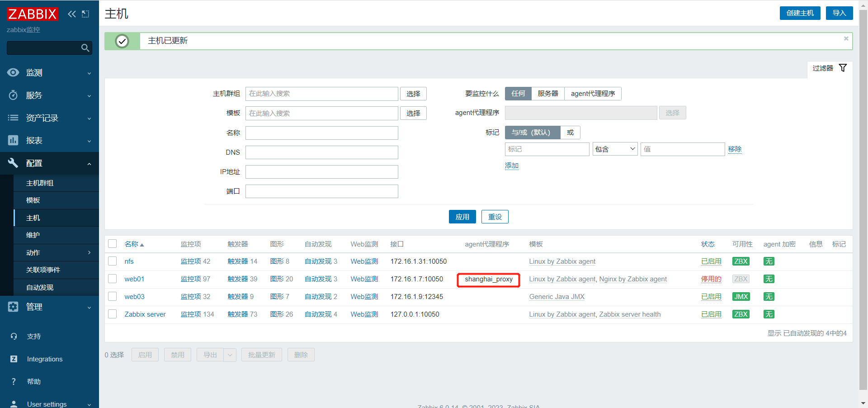Click encryption 无 badge for web03 row

[769, 297]
